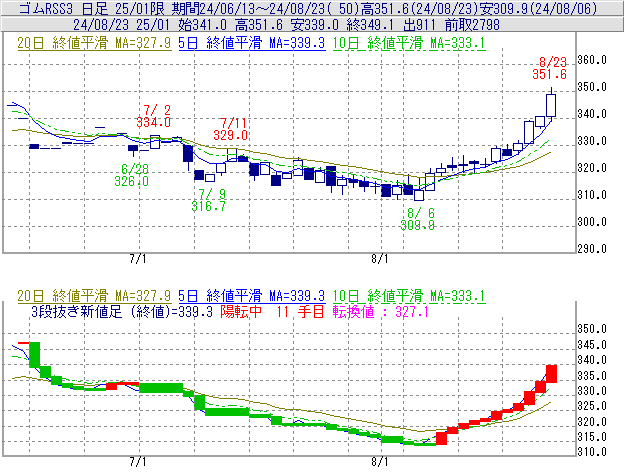Viewport: 624px width, 475px height.
Task: Click the 陽転中 11 手目 status text
Action: [273, 311]
